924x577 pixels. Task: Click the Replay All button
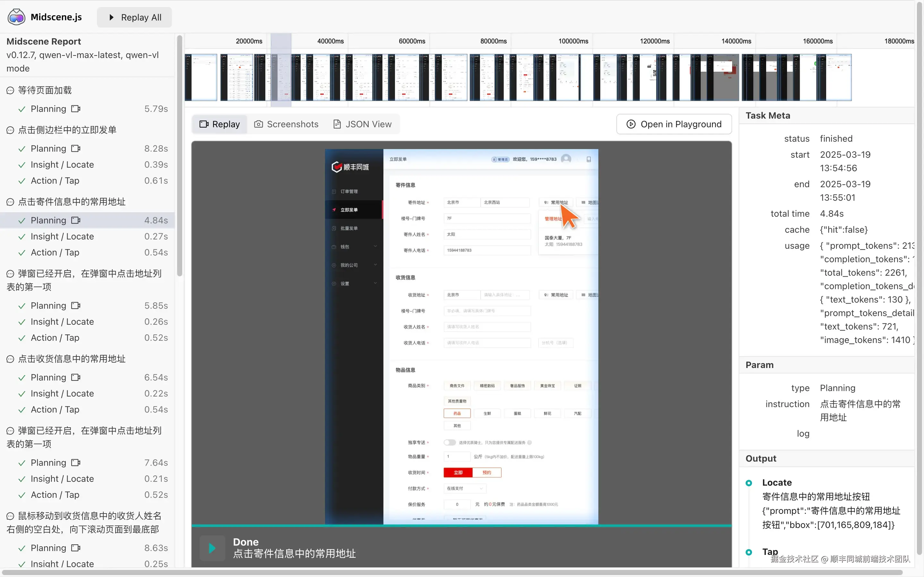(134, 18)
